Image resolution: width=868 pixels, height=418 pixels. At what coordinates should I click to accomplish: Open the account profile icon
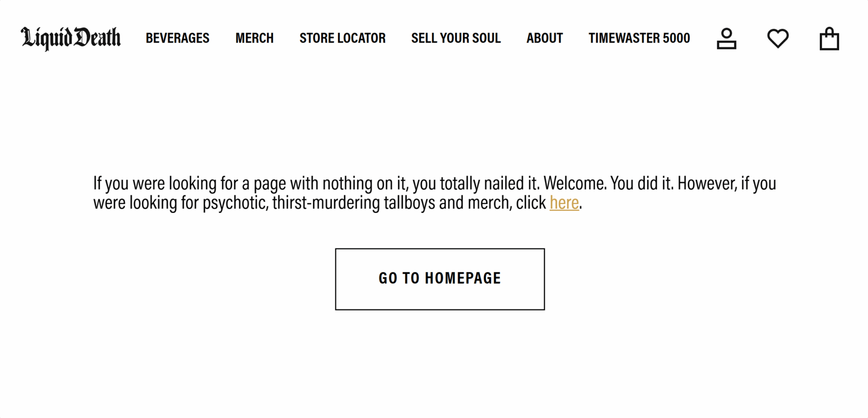point(726,39)
